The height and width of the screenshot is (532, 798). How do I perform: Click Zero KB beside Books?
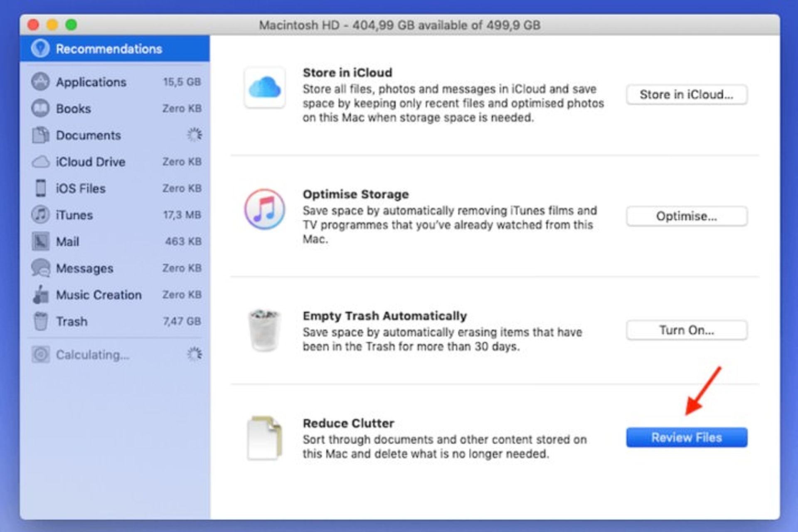(x=182, y=108)
